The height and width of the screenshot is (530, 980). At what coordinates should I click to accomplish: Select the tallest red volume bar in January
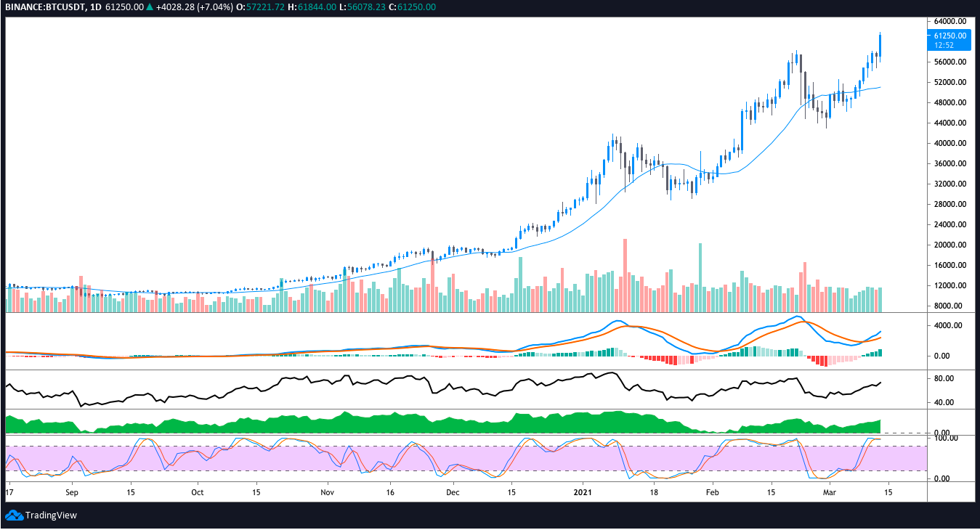[625, 275]
